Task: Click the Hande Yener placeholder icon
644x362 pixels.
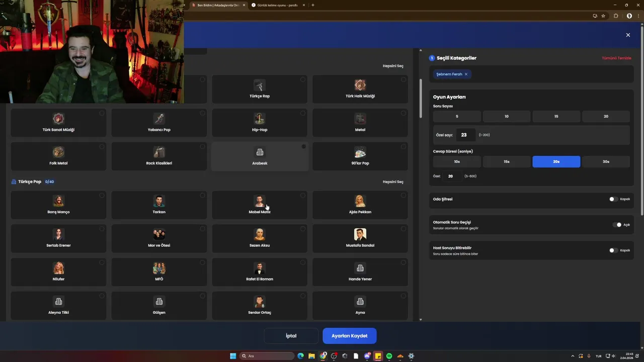Action: click(360, 268)
